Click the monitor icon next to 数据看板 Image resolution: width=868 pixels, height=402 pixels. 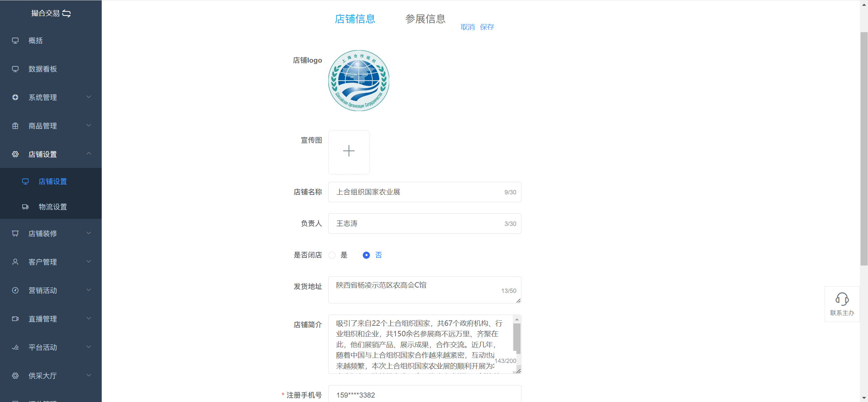click(15, 69)
